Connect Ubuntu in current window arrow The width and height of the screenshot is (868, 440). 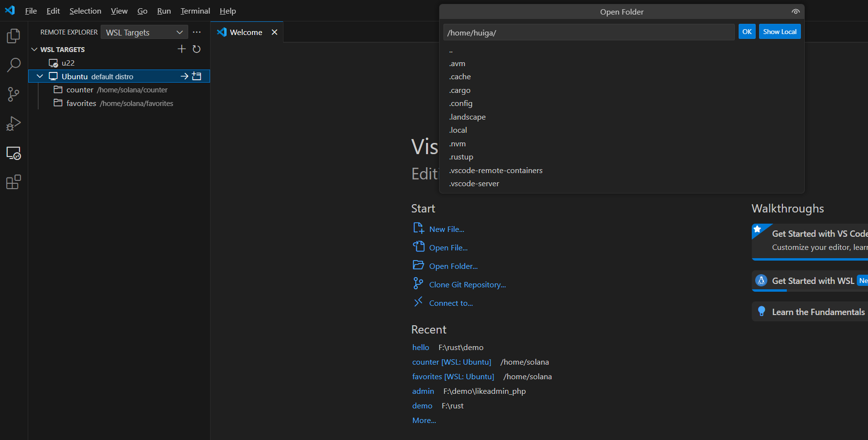click(184, 76)
